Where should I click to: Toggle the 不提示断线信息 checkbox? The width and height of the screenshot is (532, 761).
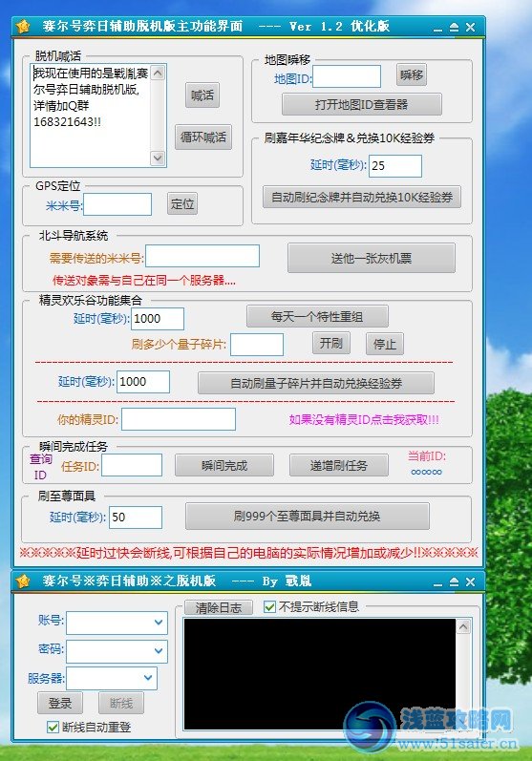[269, 606]
